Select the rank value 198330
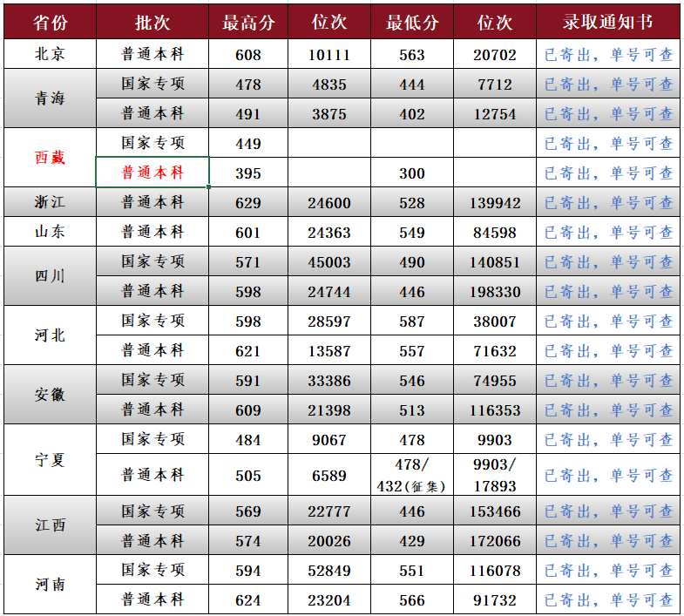Image resolution: width=684 pixels, height=616 pixels. 495,292
